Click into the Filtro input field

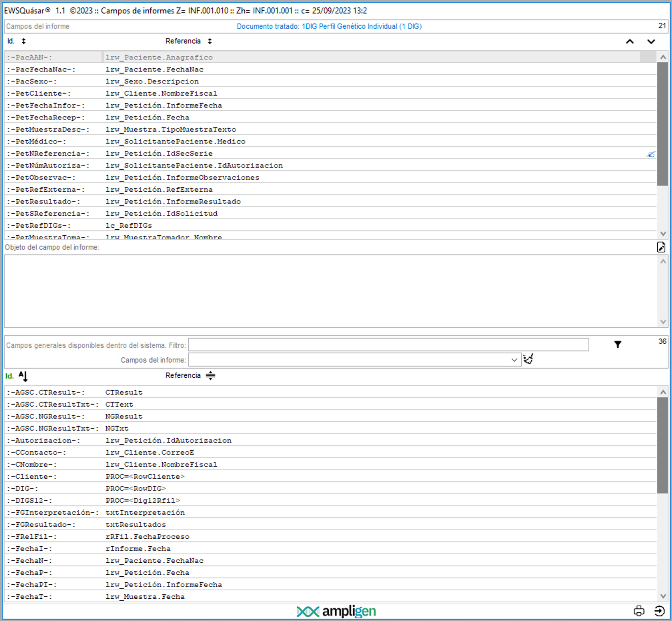(x=388, y=345)
